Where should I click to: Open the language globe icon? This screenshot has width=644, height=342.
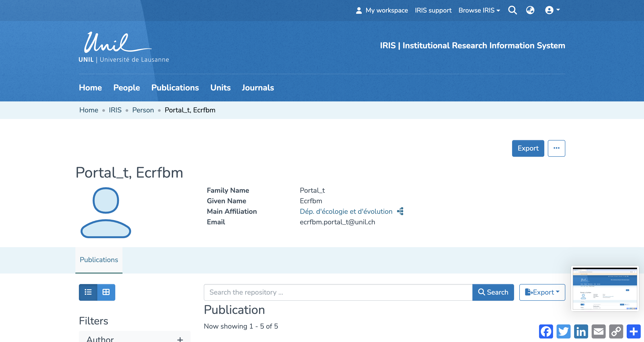[x=530, y=10]
